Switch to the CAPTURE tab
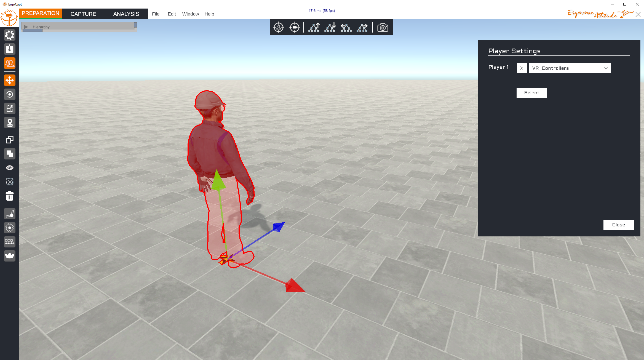644x360 pixels. (x=83, y=14)
